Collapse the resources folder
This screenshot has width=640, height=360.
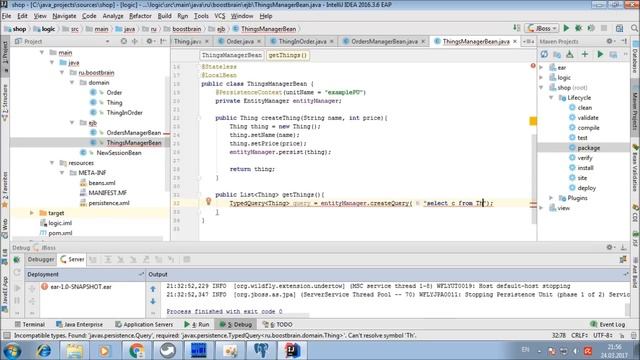coord(52,162)
